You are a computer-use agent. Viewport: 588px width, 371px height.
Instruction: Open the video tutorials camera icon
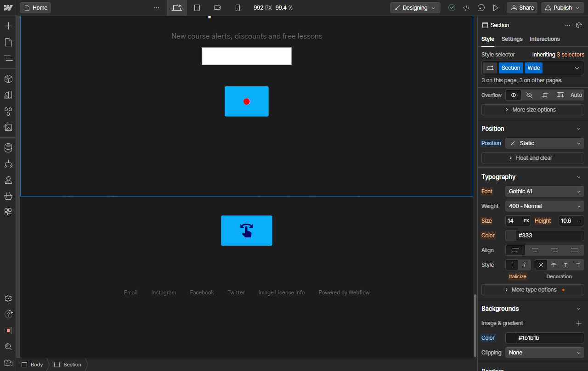tap(8, 363)
